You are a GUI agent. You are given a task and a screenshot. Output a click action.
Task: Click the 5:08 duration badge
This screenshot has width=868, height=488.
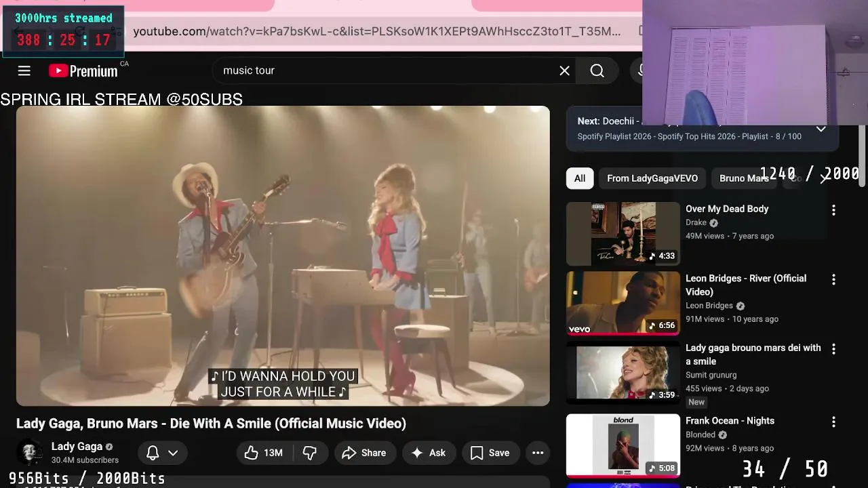point(662,468)
